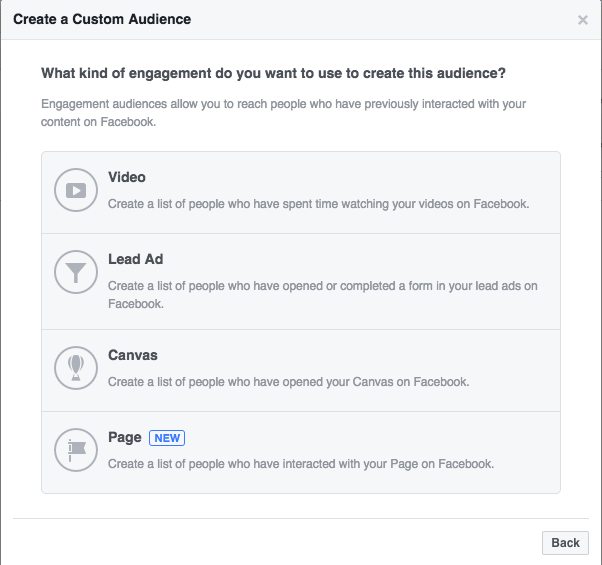Click the 'What kind of engagement' heading
The image size is (602, 565).
point(273,73)
